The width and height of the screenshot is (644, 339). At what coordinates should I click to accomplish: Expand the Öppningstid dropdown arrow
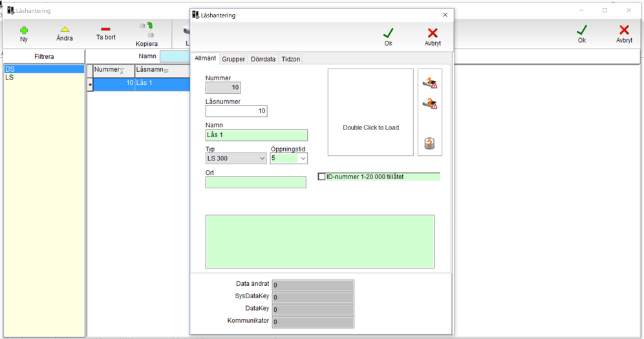[303, 159]
